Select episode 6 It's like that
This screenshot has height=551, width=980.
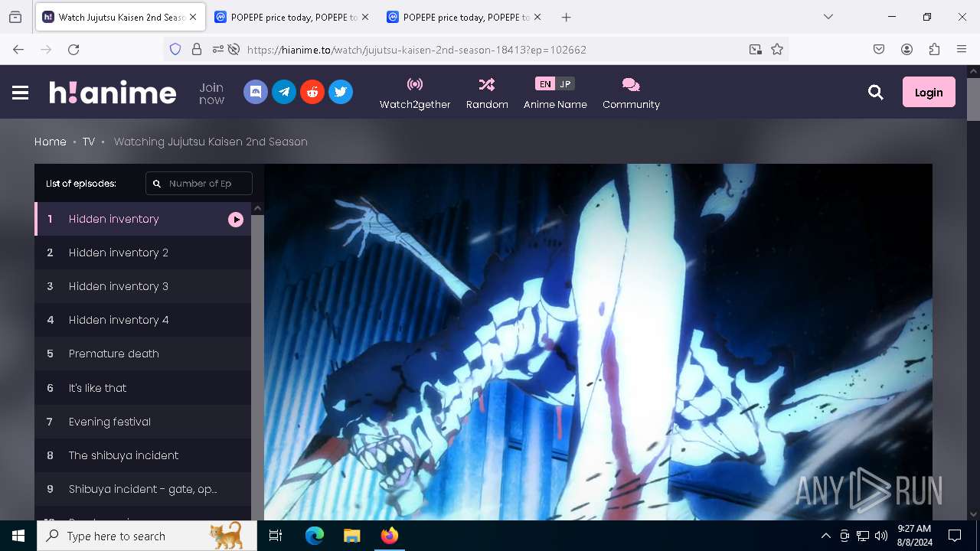(x=142, y=388)
